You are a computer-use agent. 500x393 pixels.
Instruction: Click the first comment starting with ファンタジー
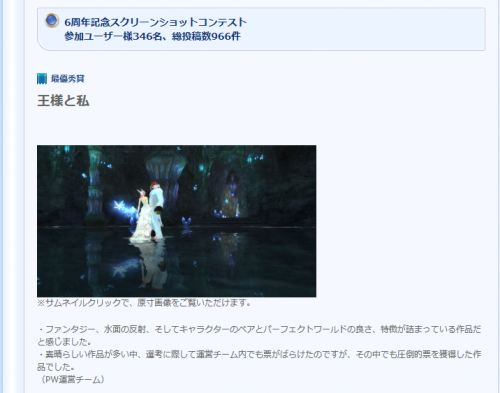pos(259,336)
